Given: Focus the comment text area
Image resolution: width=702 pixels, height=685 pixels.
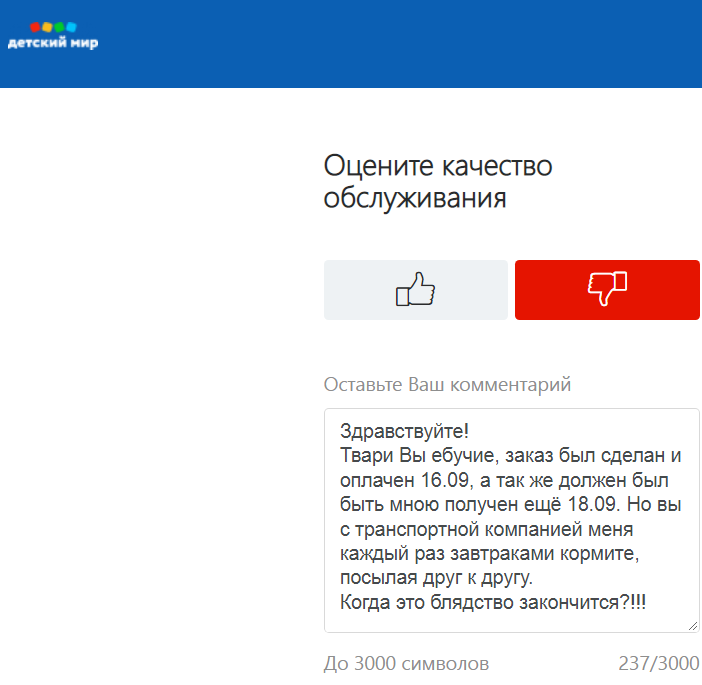Looking at the screenshot, I should [511, 520].
